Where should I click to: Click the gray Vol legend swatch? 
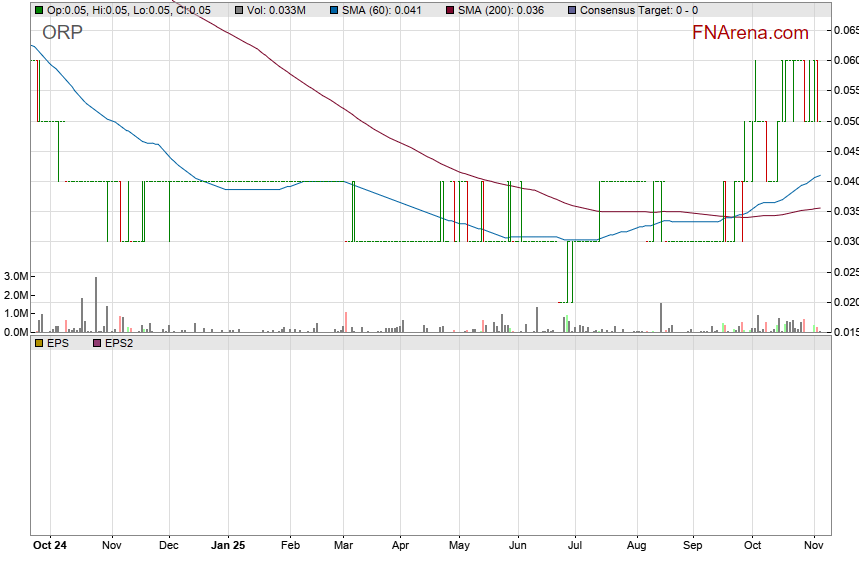(239, 10)
